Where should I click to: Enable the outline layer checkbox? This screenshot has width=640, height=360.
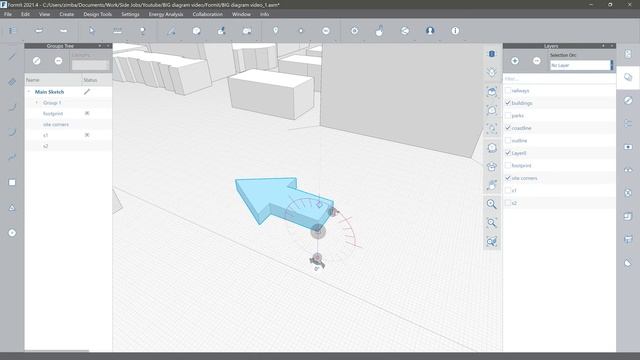pos(508,140)
